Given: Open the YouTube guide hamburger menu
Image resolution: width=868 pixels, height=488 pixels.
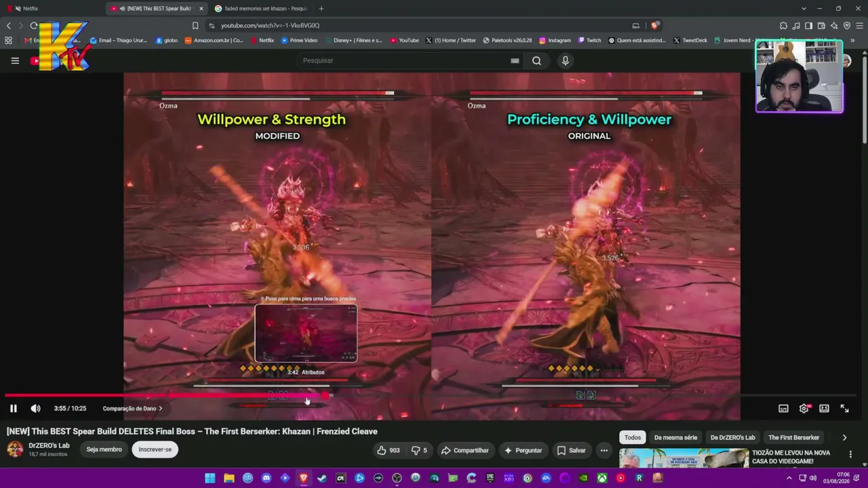Looking at the screenshot, I should click(x=15, y=60).
